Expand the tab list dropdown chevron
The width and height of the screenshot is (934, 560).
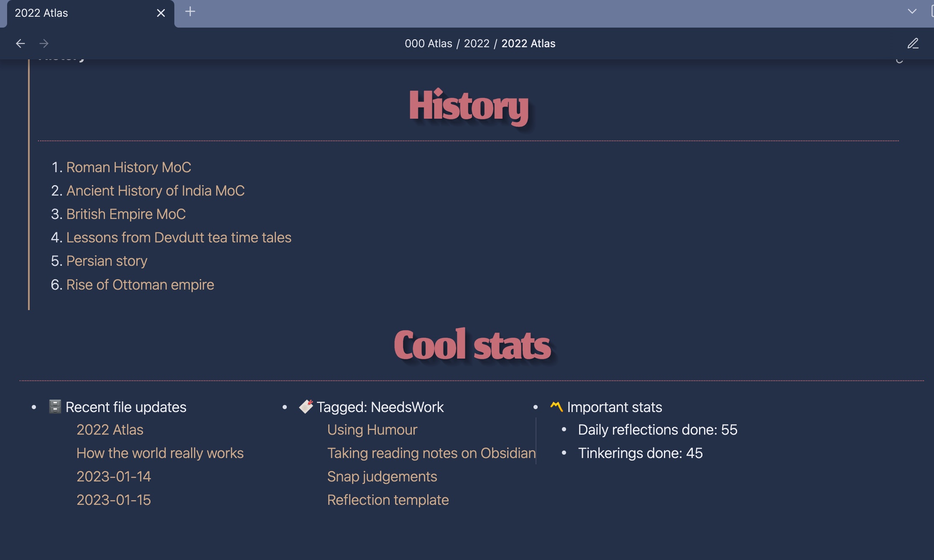(x=912, y=11)
